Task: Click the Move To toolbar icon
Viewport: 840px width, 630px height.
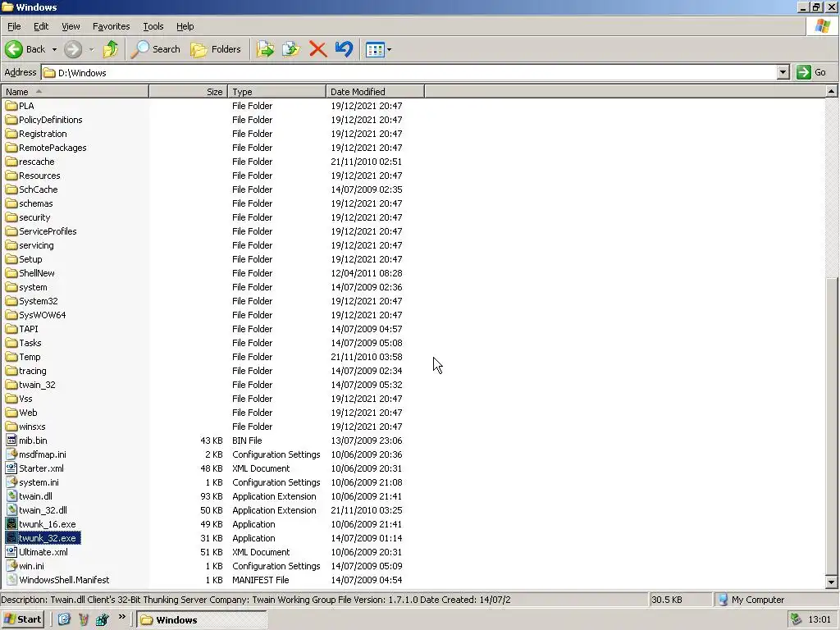Action: point(265,49)
